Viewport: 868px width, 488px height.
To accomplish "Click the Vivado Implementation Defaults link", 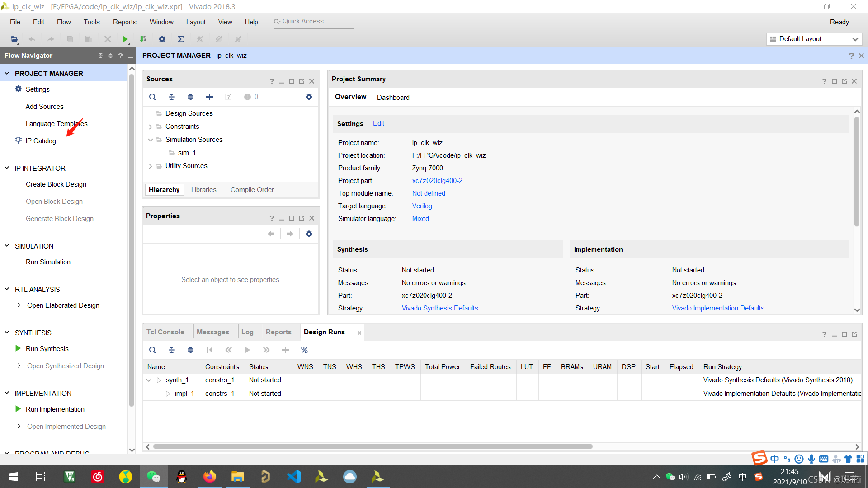I will click(718, 308).
